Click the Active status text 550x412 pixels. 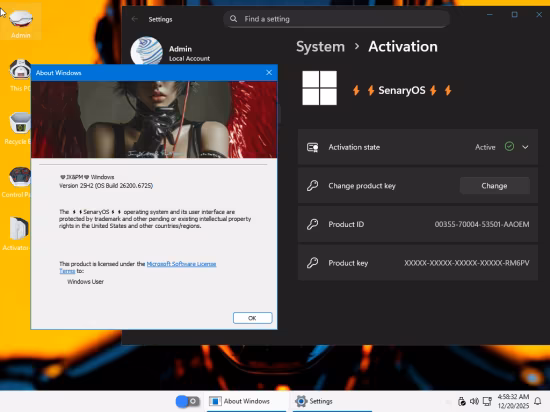click(x=485, y=147)
